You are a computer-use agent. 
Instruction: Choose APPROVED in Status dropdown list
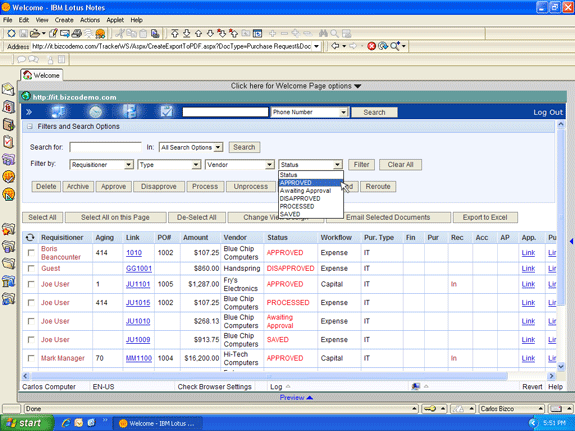coord(311,183)
